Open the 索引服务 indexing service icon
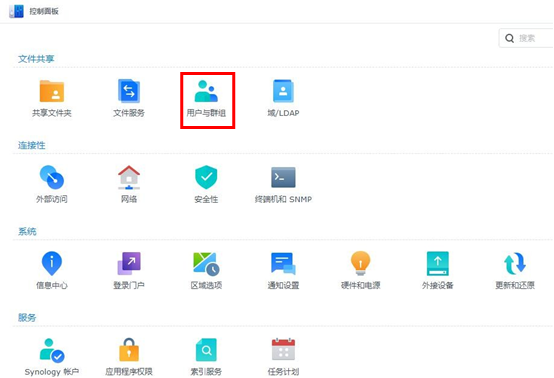The width and height of the screenshot is (554, 378). tap(206, 350)
